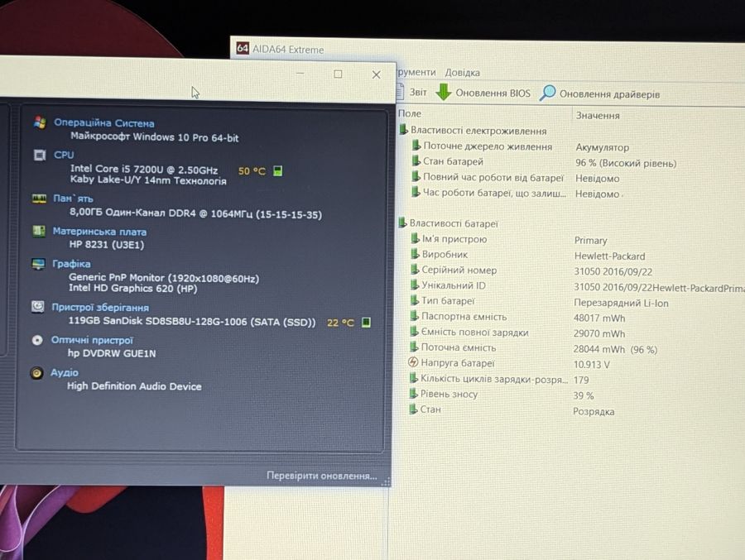This screenshot has width=745, height=560.
Task: Select the Властивості електроживлення group row
Action: 475,130
